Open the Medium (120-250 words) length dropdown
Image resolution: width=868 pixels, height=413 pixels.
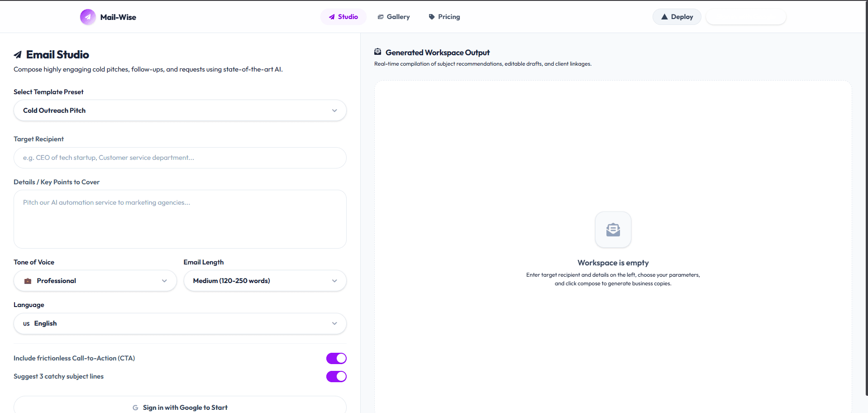[x=265, y=281]
